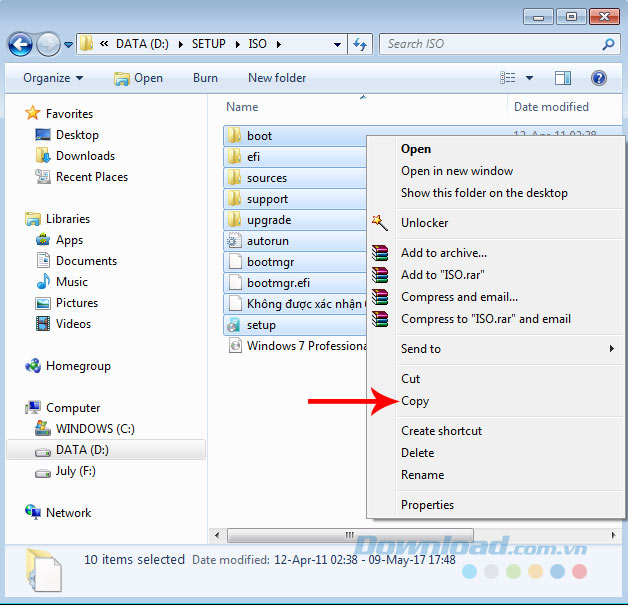Open recent pages dropdown beside Forward button
Image resolution: width=628 pixels, height=605 pixels.
click(x=68, y=44)
